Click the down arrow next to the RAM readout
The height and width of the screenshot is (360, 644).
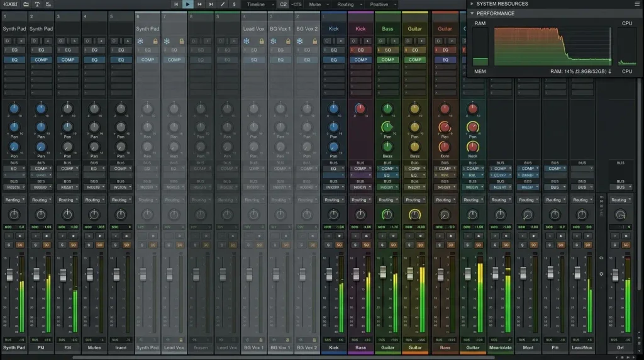[610, 71]
